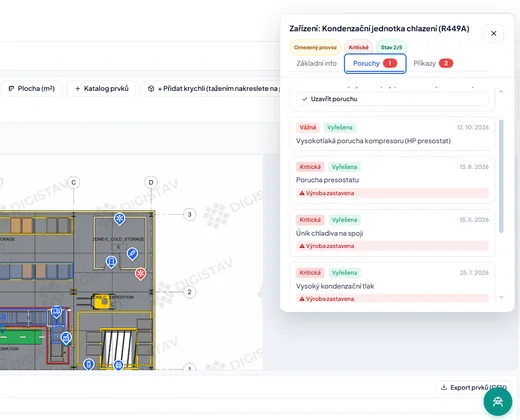Click the date 12. 10. 2026
The image size is (520, 420).
pos(473,127)
